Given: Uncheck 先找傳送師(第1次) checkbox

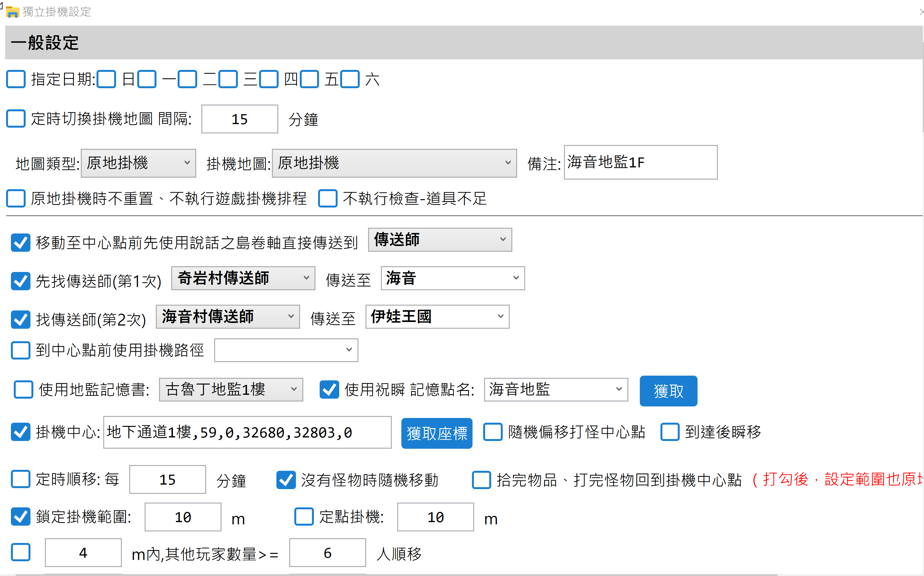Looking at the screenshot, I should pyautogui.click(x=21, y=281).
